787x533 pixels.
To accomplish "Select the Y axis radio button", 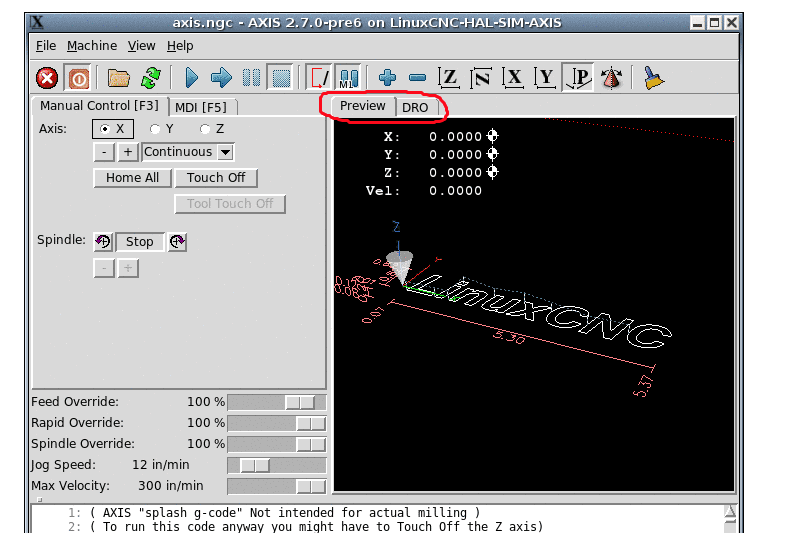I will click(162, 129).
